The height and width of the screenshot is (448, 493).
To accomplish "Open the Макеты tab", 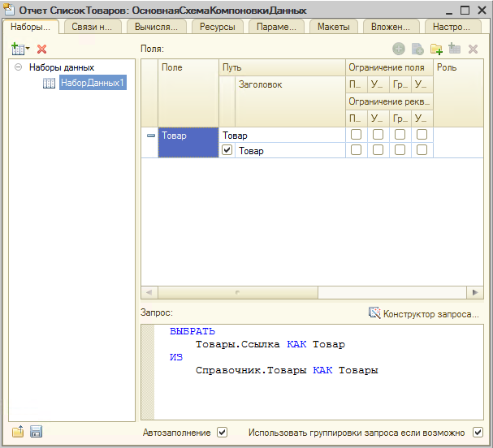I will point(333,27).
